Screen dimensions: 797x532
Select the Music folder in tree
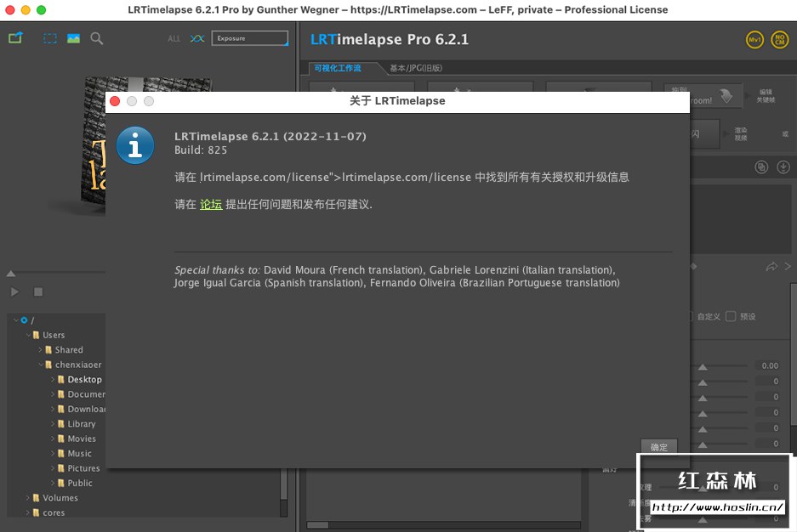74,453
